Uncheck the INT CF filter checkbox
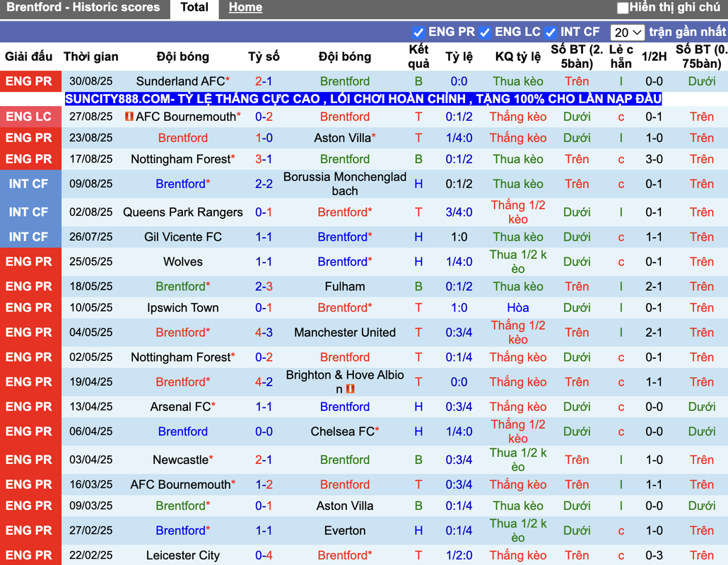Image resolution: width=728 pixels, height=565 pixels. tap(550, 32)
